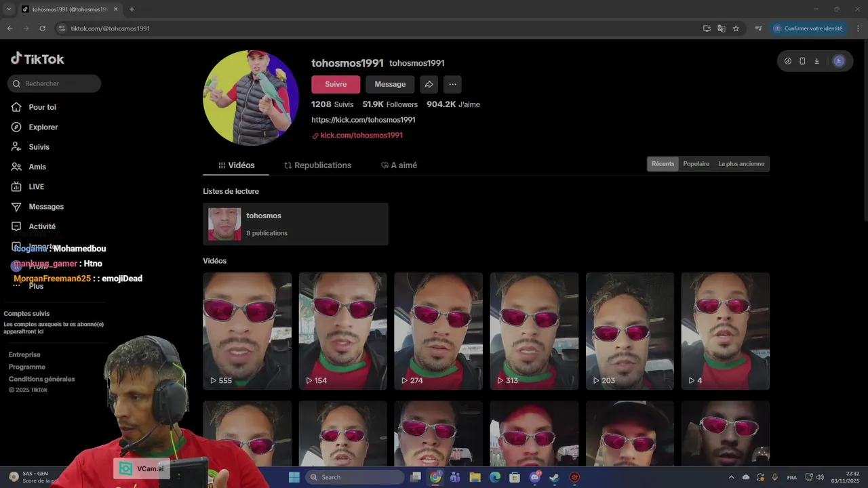Open the tohosmos playlist card
Viewport: 868px width, 488px height.
tap(296, 224)
